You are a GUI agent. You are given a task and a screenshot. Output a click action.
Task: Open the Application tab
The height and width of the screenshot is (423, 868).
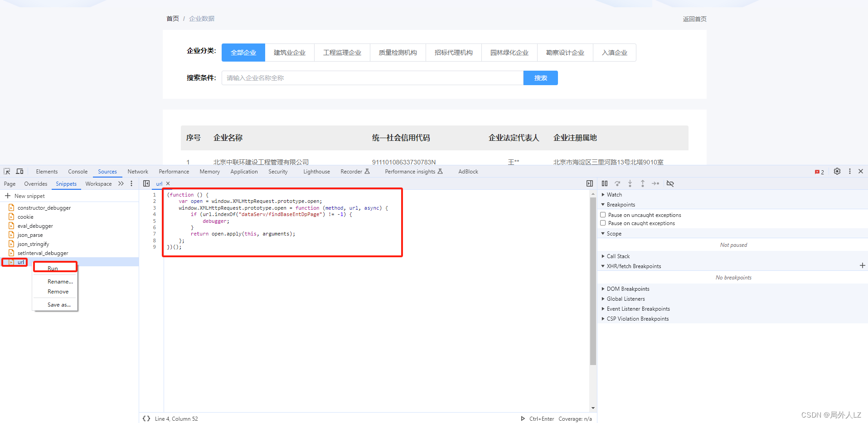244,172
